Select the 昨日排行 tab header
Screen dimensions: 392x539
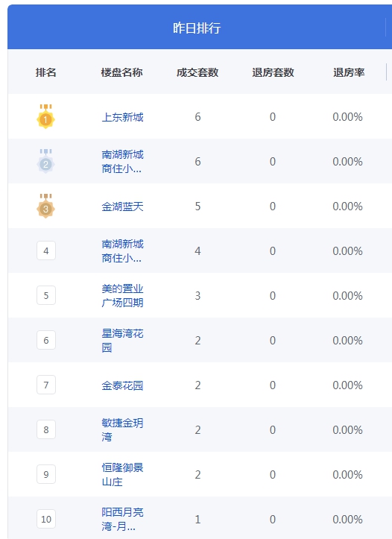tap(197, 28)
